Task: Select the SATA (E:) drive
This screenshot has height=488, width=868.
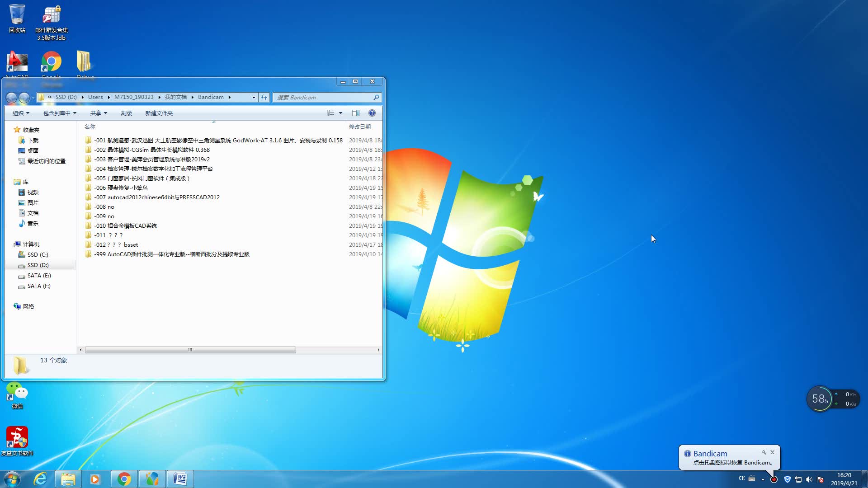Action: click(35, 275)
